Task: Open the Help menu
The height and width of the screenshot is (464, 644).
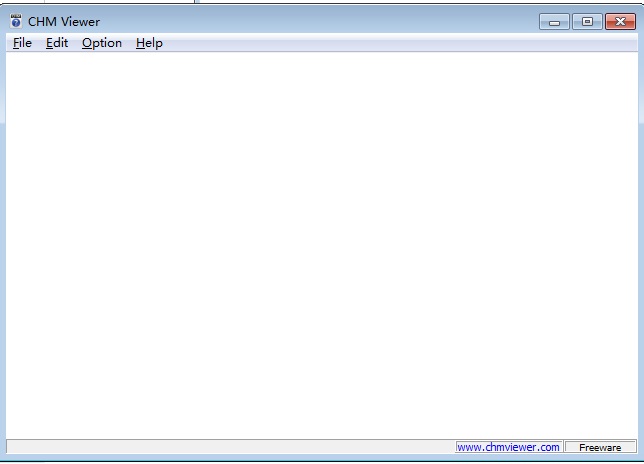Action: (x=149, y=43)
